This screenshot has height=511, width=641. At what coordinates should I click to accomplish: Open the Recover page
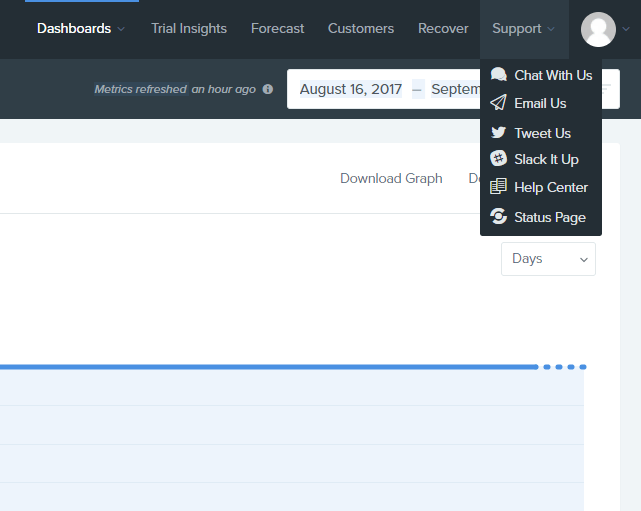443,29
